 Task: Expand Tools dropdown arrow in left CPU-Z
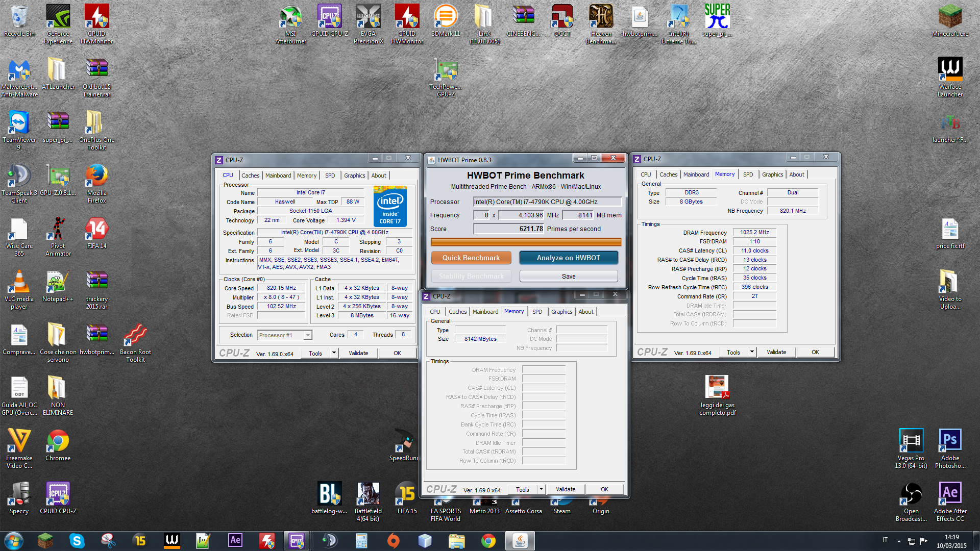(x=334, y=353)
